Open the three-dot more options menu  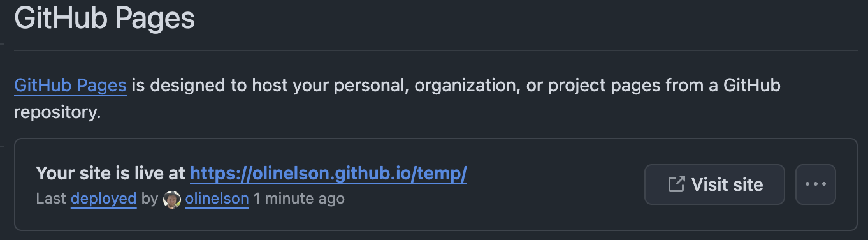(x=816, y=184)
